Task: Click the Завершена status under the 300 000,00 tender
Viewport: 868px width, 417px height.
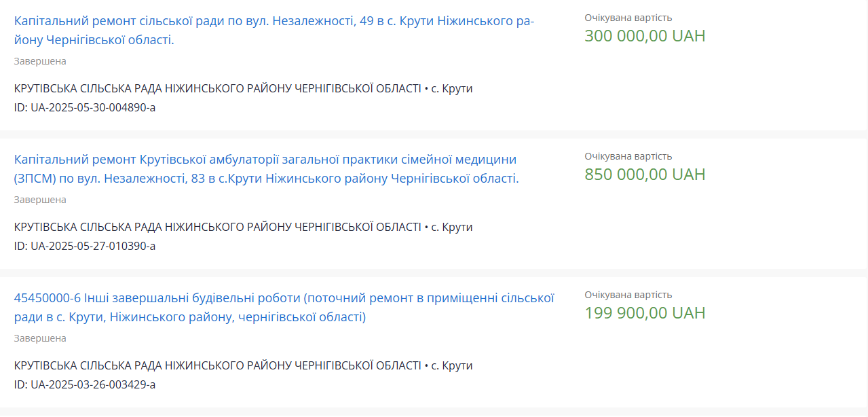Action: 40,61
